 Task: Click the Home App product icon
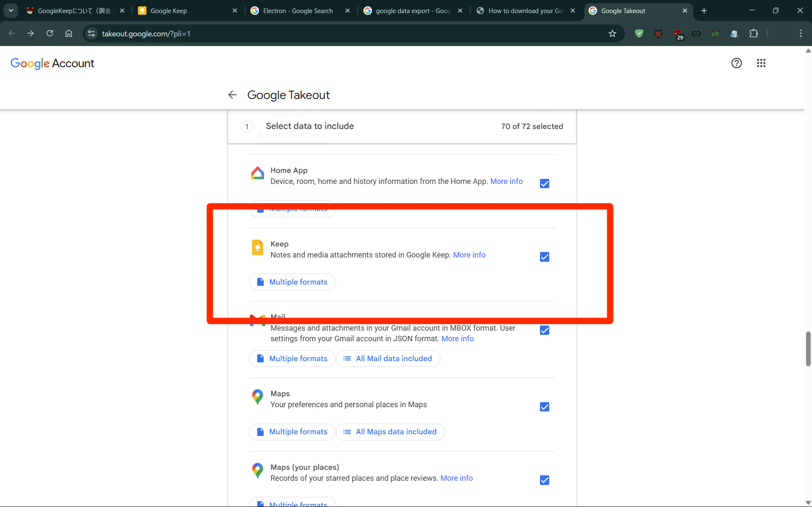tap(257, 173)
